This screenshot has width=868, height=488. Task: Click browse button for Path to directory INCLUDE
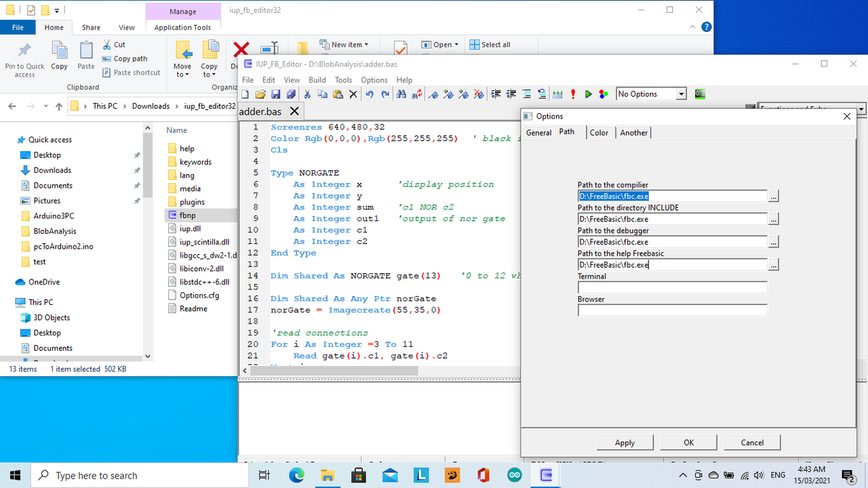pyautogui.click(x=774, y=219)
